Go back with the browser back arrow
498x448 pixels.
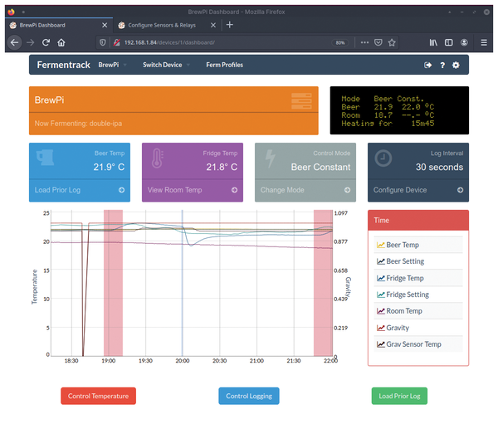15,42
